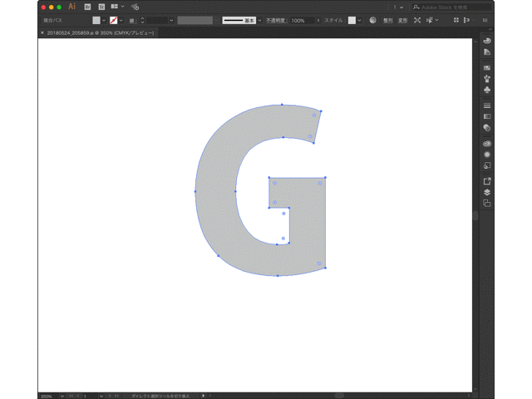Click the Recolor Artwork wheel icon
The image size is (532, 399).
[x=372, y=20]
